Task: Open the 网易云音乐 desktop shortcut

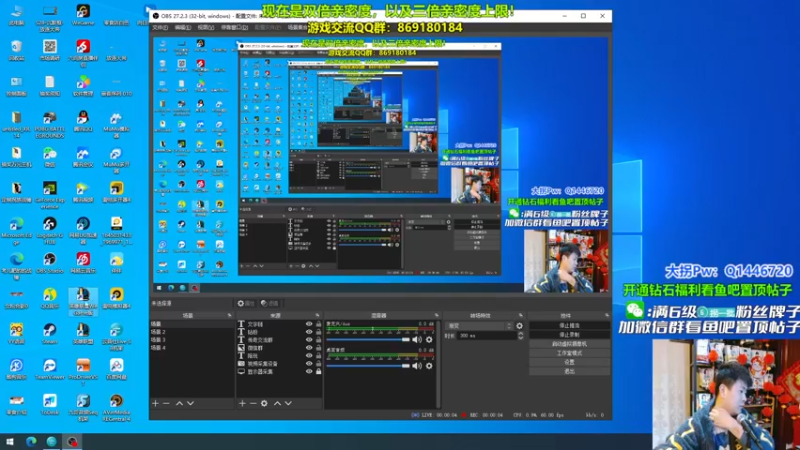Action: point(83,263)
